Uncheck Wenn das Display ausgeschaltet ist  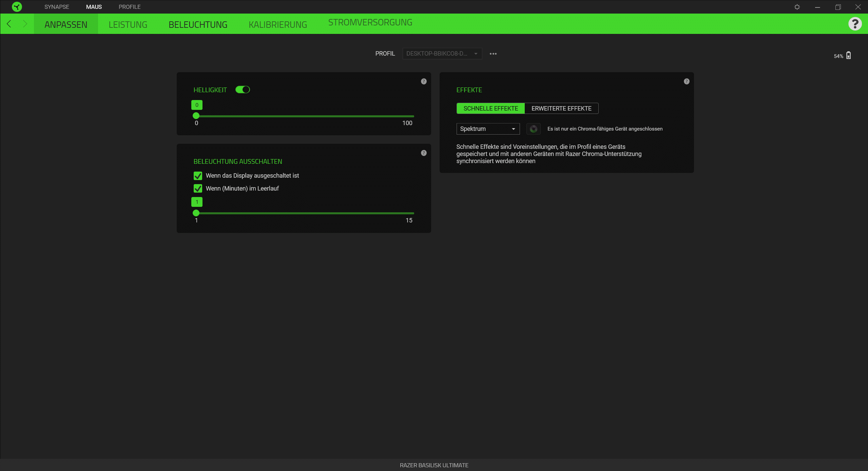point(198,176)
